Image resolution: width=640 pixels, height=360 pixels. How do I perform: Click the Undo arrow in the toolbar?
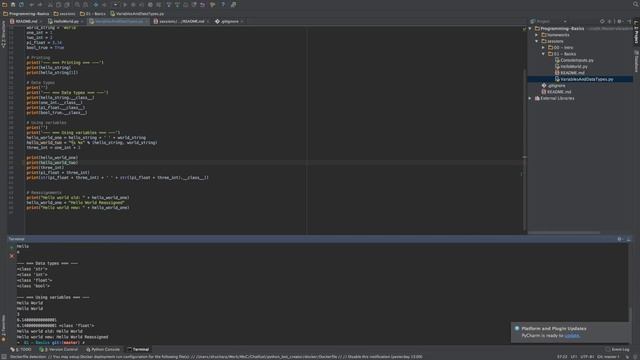click(x=32, y=4)
